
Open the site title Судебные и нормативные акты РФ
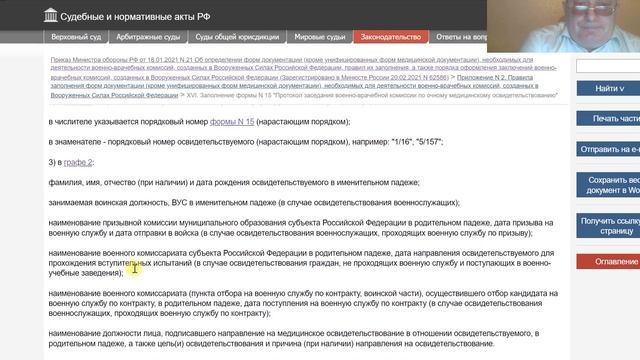pyautogui.click(x=135, y=17)
